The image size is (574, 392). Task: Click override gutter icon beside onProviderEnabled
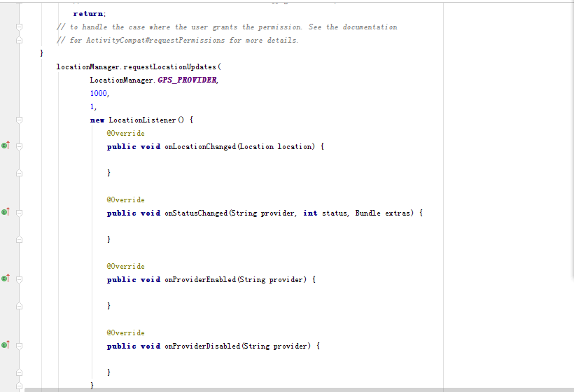pyautogui.click(x=6, y=279)
